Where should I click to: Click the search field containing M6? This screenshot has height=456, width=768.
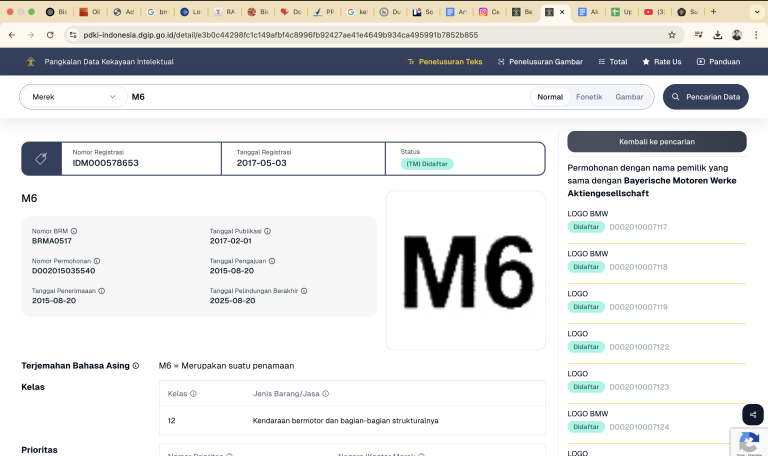click(x=328, y=97)
